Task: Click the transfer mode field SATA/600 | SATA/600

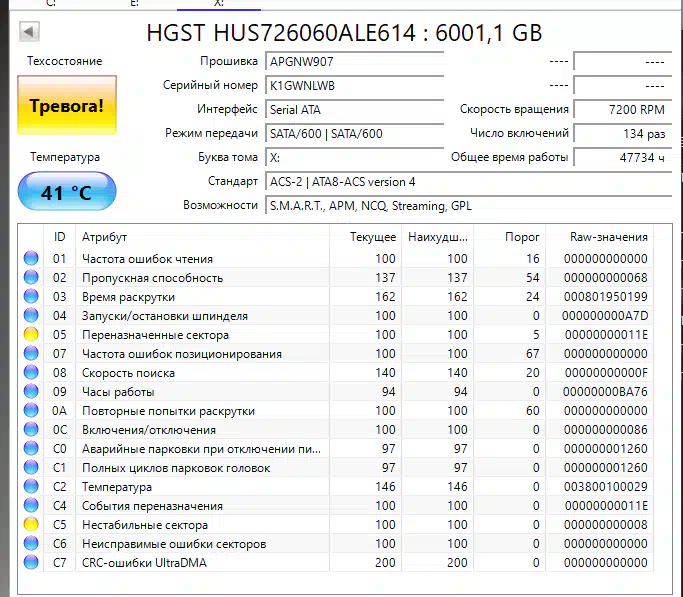Action: (354, 133)
